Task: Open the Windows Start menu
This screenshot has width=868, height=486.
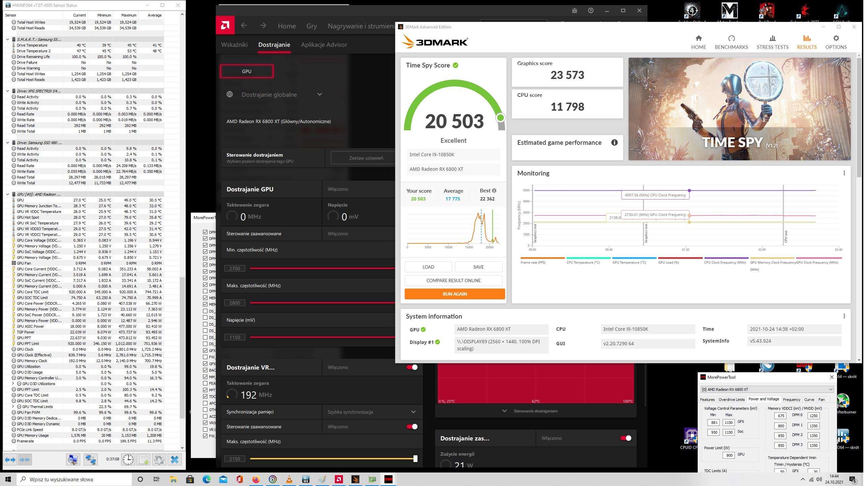Action: pyautogui.click(x=8, y=479)
